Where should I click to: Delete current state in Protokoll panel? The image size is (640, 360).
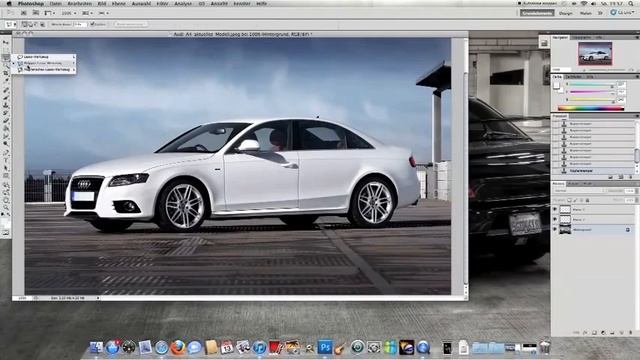[x=631, y=177]
